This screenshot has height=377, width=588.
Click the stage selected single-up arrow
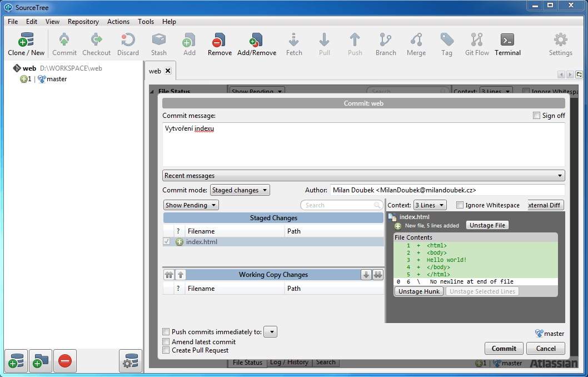point(181,275)
